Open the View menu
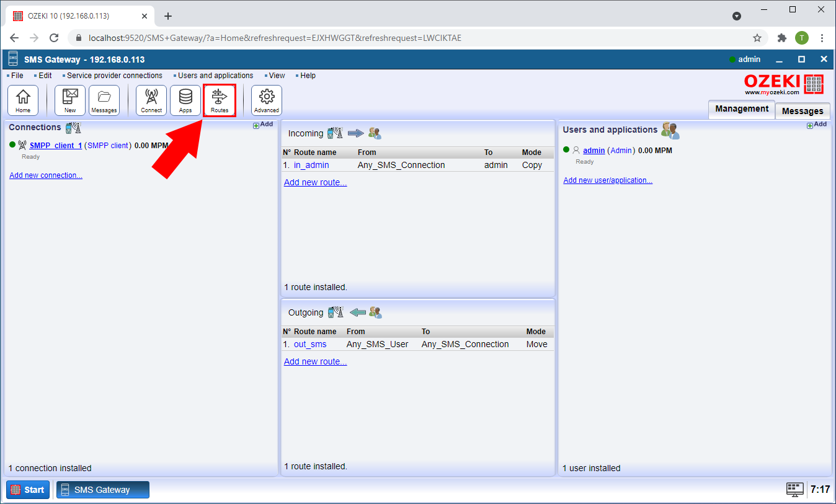Screen dimensions: 836x504 (x=275, y=75)
